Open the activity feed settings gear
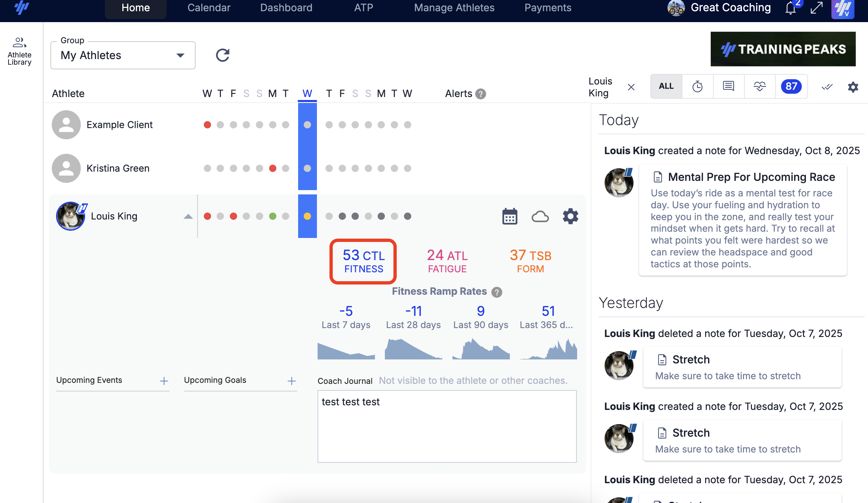The image size is (868, 503). 853,87
